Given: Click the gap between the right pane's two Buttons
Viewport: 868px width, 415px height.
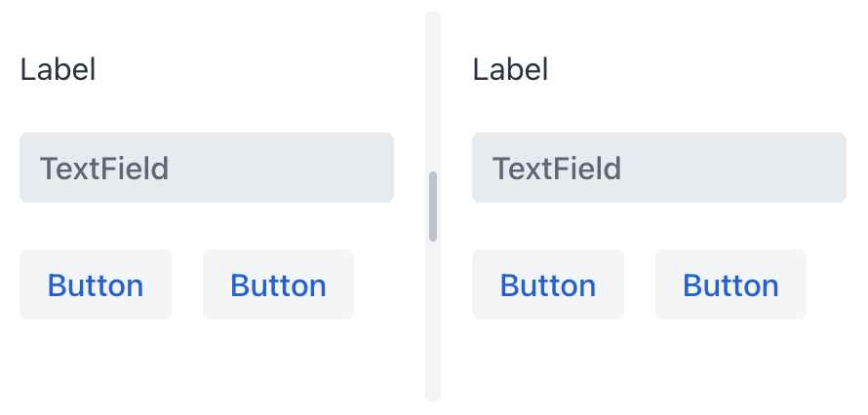Looking at the screenshot, I should coord(640,284).
